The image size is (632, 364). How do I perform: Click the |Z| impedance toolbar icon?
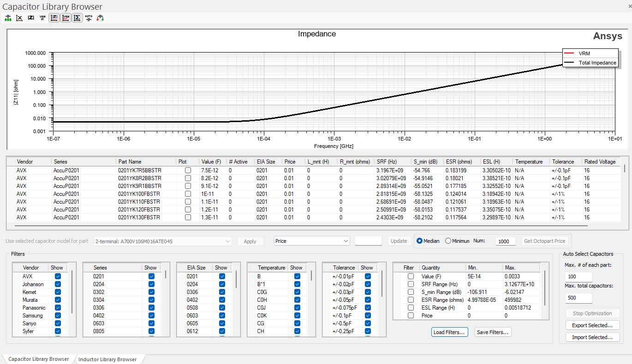pyautogui.click(x=31, y=18)
